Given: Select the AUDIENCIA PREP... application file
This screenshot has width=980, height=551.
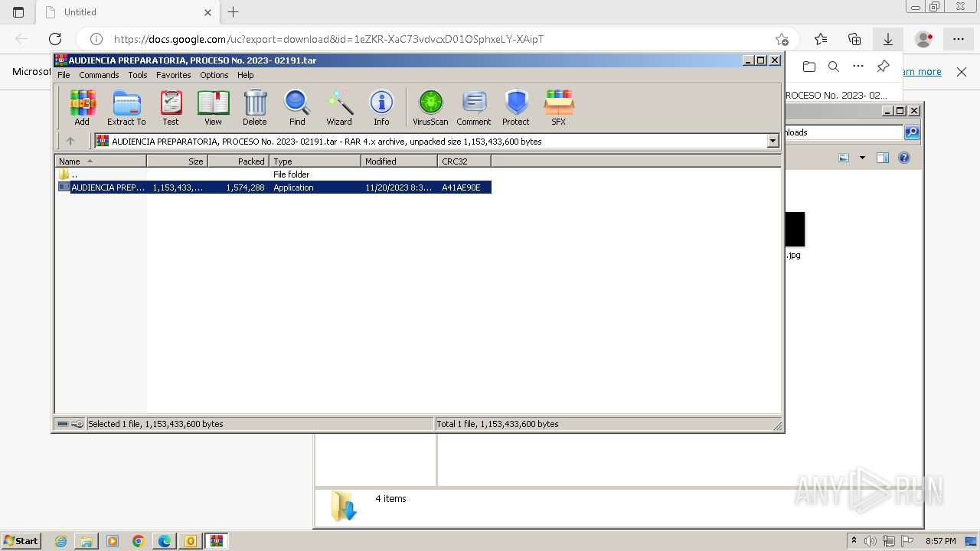Looking at the screenshot, I should 274,187.
